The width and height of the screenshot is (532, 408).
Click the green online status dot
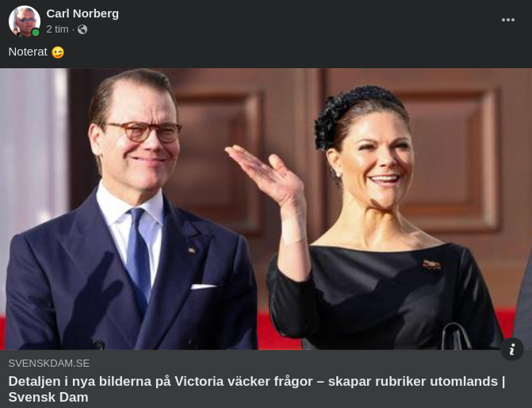(x=36, y=33)
